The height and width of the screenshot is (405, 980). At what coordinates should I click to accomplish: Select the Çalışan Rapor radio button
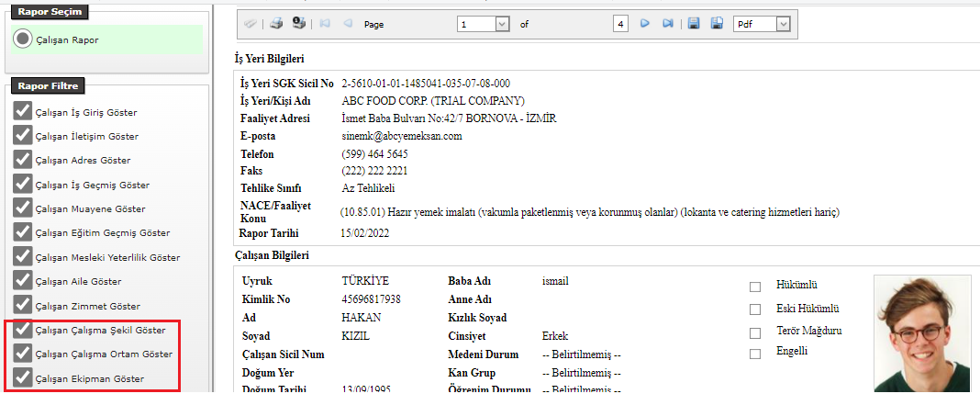23,39
